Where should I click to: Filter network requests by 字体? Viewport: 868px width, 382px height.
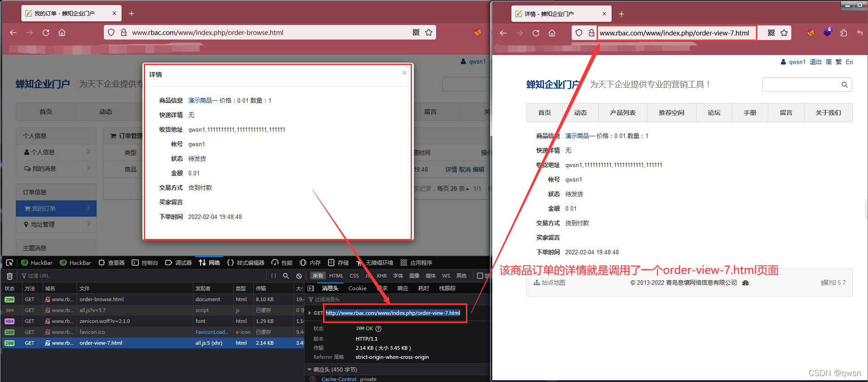(x=398, y=276)
